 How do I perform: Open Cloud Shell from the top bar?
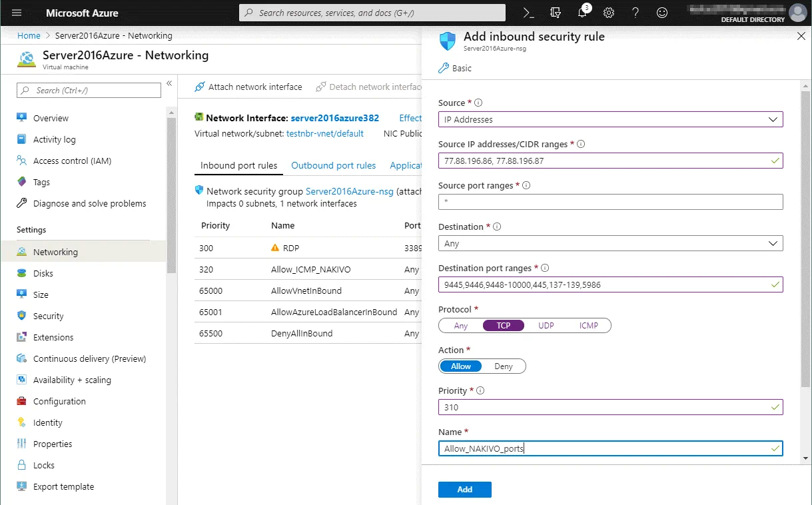point(528,13)
